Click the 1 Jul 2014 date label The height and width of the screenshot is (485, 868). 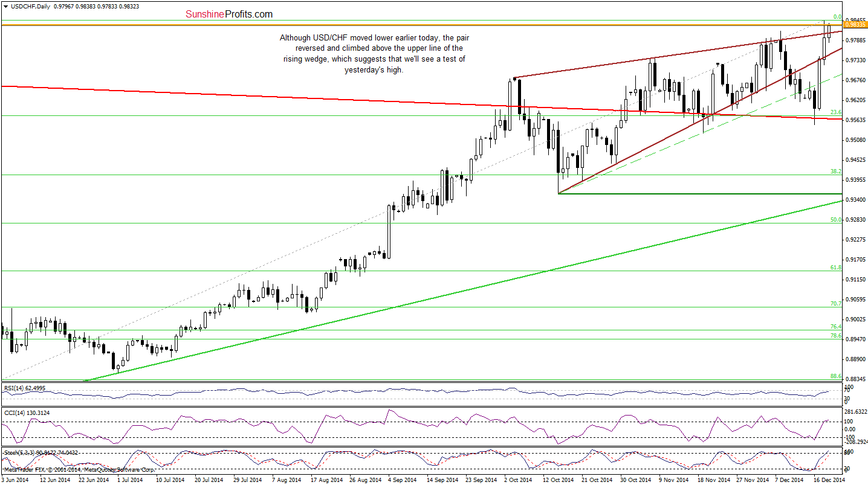pos(129,480)
